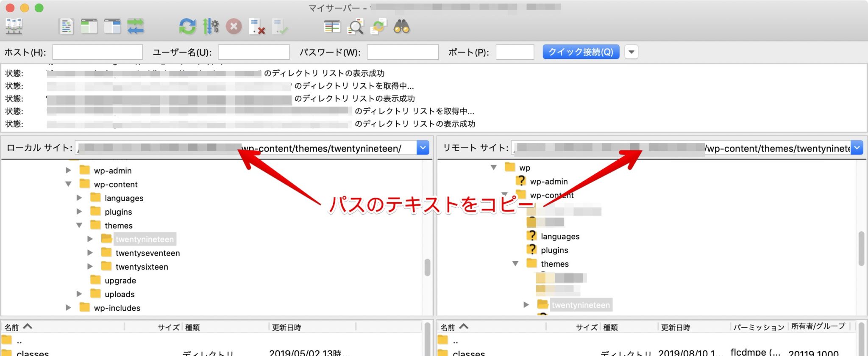Select local plugins folder in tree
The image size is (868, 356).
pyautogui.click(x=118, y=212)
